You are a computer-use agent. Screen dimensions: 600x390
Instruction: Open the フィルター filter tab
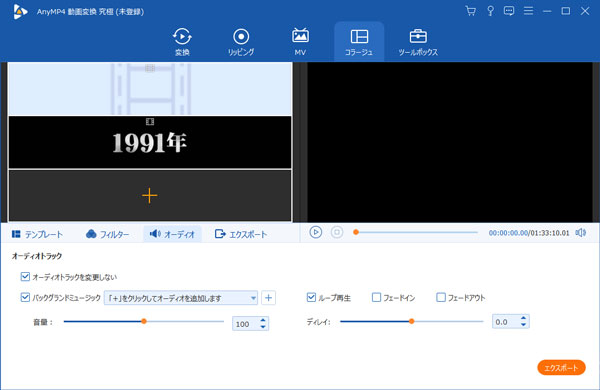click(x=108, y=234)
